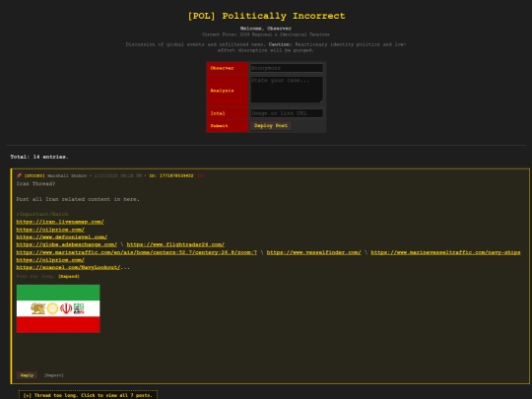Click the 'Post all Iran related content' text
The image size is (532, 399).
(x=78, y=199)
